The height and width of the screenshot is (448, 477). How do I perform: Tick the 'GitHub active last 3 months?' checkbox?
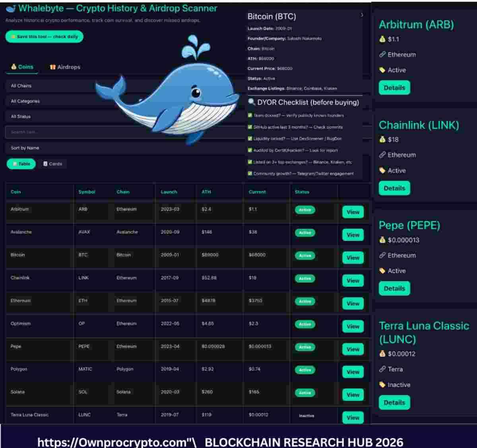pyautogui.click(x=250, y=127)
